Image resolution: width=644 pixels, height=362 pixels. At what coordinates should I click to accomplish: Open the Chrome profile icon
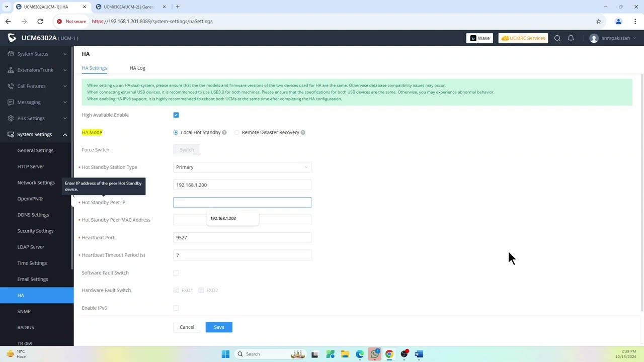pos(618,21)
